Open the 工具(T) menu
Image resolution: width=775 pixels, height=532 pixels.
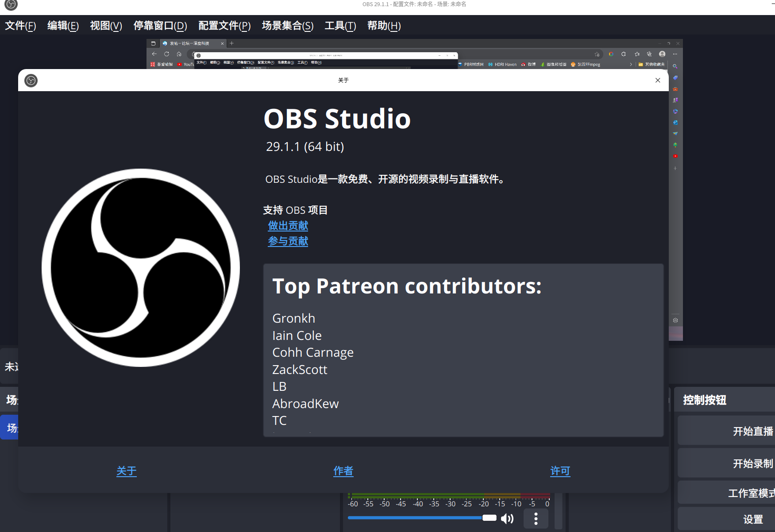pyautogui.click(x=340, y=26)
